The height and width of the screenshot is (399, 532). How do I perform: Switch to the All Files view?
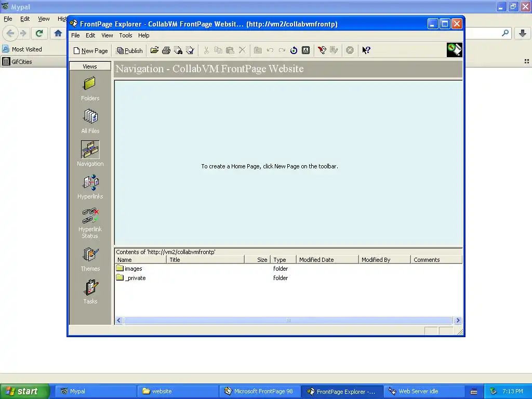tap(90, 121)
